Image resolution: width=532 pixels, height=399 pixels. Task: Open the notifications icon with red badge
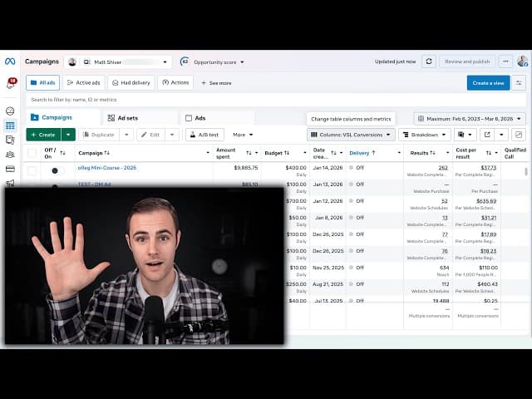(11, 83)
